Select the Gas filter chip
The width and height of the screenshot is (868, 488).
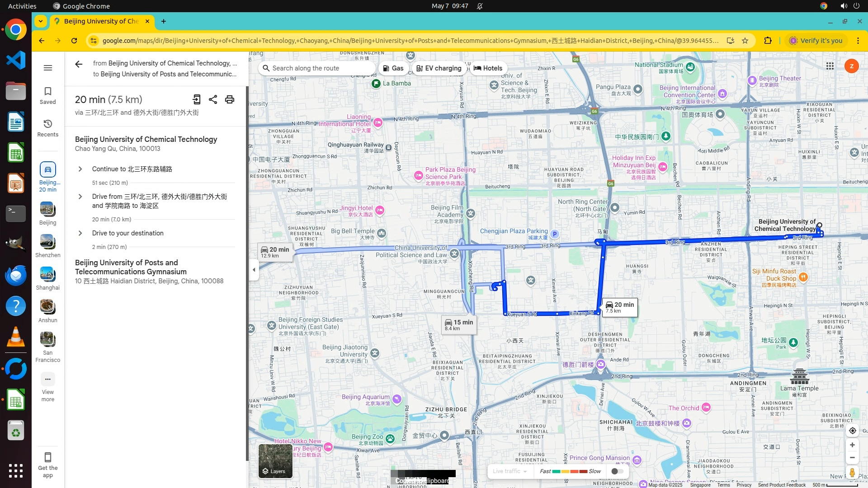[393, 68]
